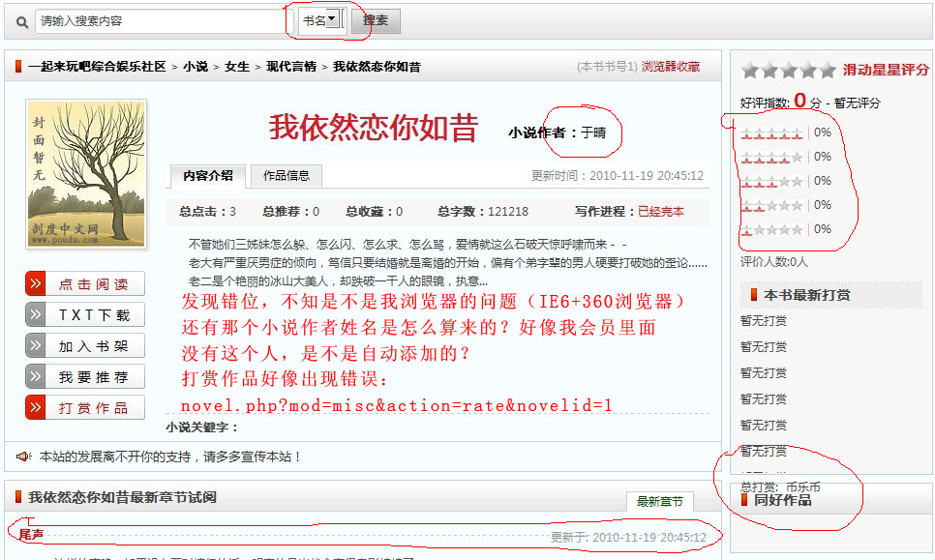Switch to the 最新章节 tab
The image size is (935, 560).
coord(659,502)
